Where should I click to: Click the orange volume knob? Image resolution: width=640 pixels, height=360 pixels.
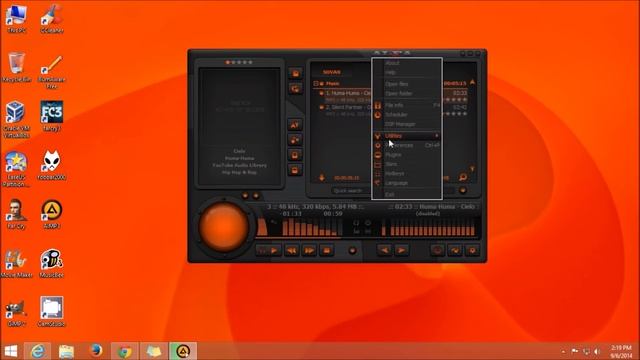[x=224, y=227]
